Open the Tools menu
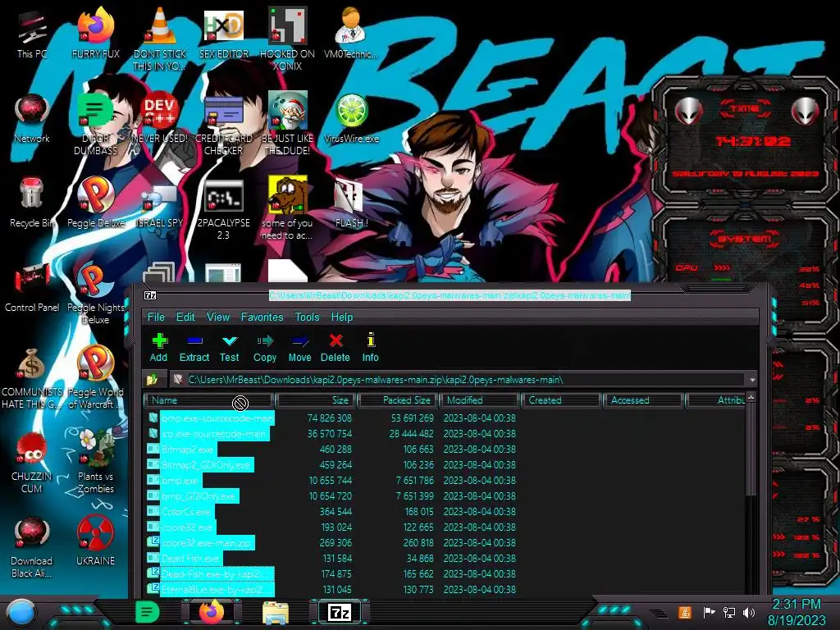This screenshot has height=630, width=840. tap(307, 317)
